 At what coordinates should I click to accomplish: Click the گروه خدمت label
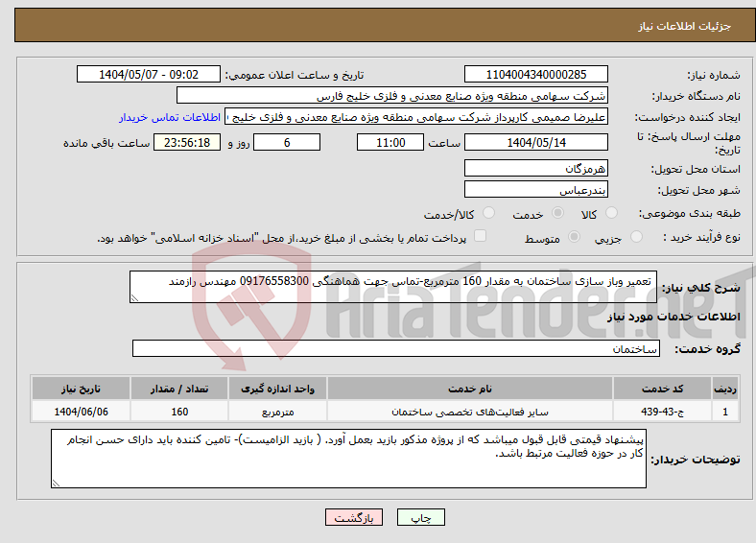tap(707, 349)
